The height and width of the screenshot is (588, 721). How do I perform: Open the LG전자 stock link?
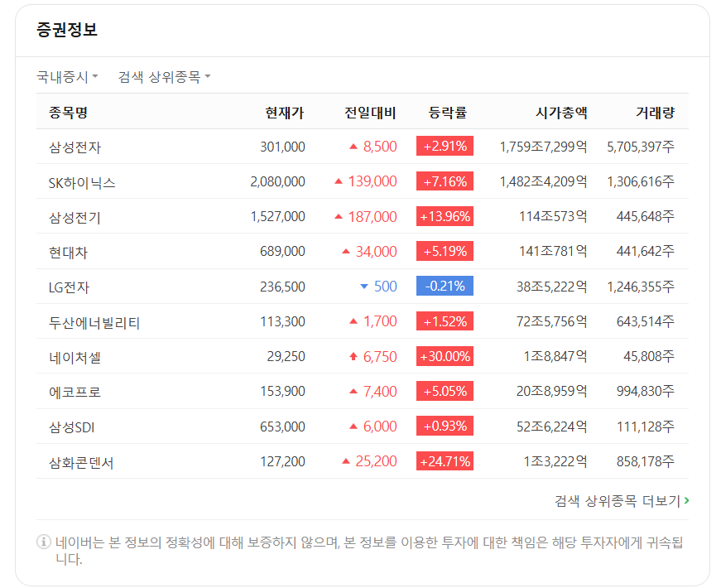[69, 287]
